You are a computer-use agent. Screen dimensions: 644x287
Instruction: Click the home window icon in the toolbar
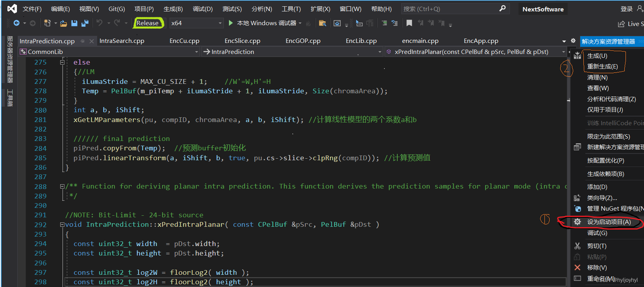[337, 23]
